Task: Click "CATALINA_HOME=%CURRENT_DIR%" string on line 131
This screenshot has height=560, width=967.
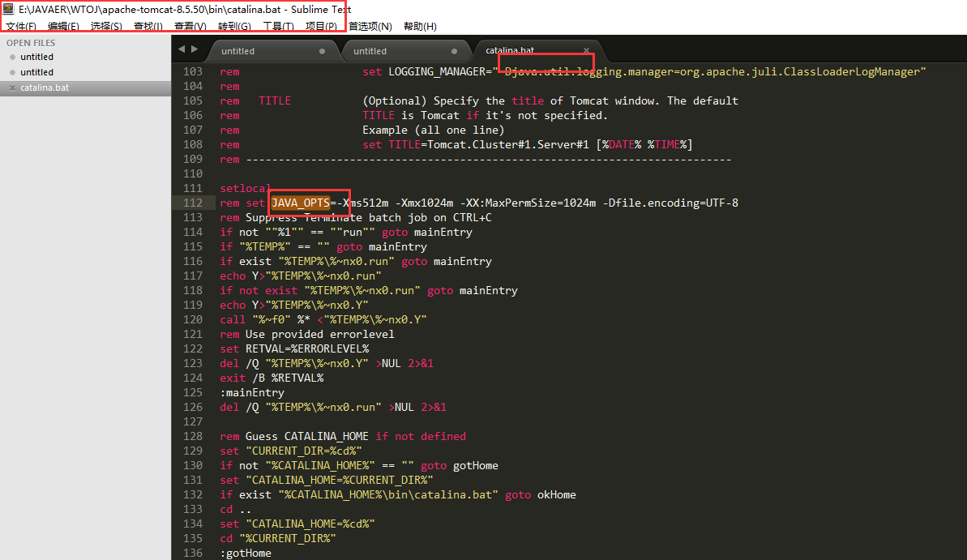Action: pos(340,480)
